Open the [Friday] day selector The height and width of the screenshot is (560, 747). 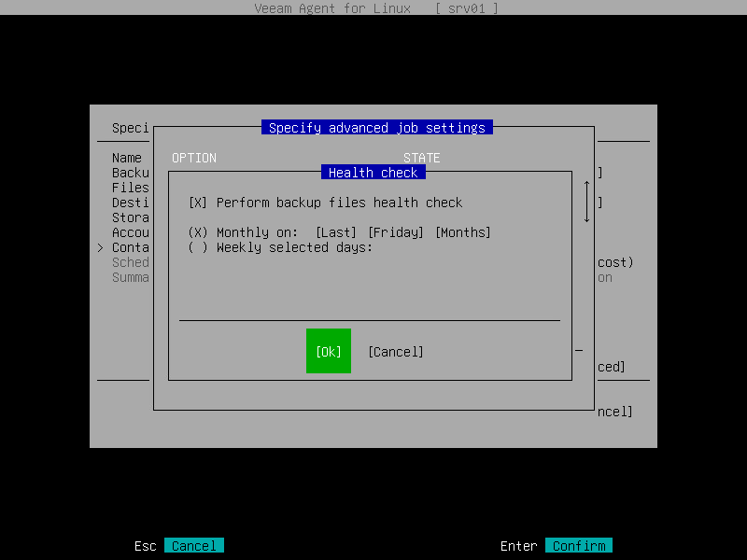395,232
